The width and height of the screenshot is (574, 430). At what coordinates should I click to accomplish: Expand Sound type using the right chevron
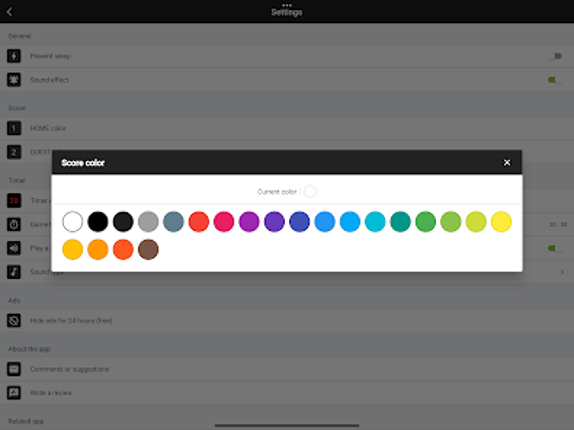(562, 272)
